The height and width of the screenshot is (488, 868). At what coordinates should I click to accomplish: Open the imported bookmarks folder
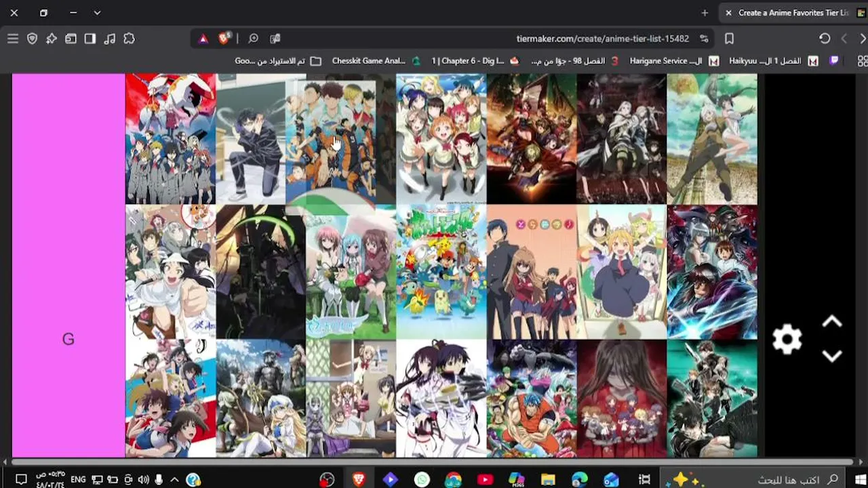click(278, 61)
